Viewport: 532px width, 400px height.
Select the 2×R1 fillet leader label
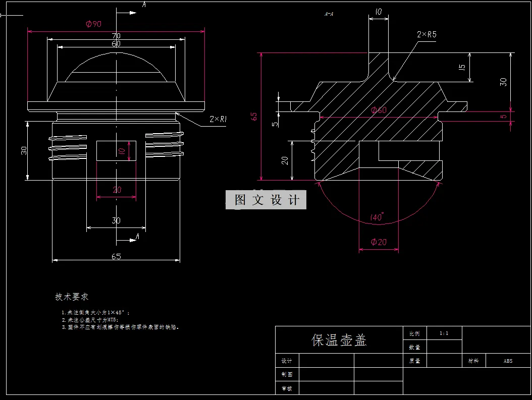tap(218, 119)
